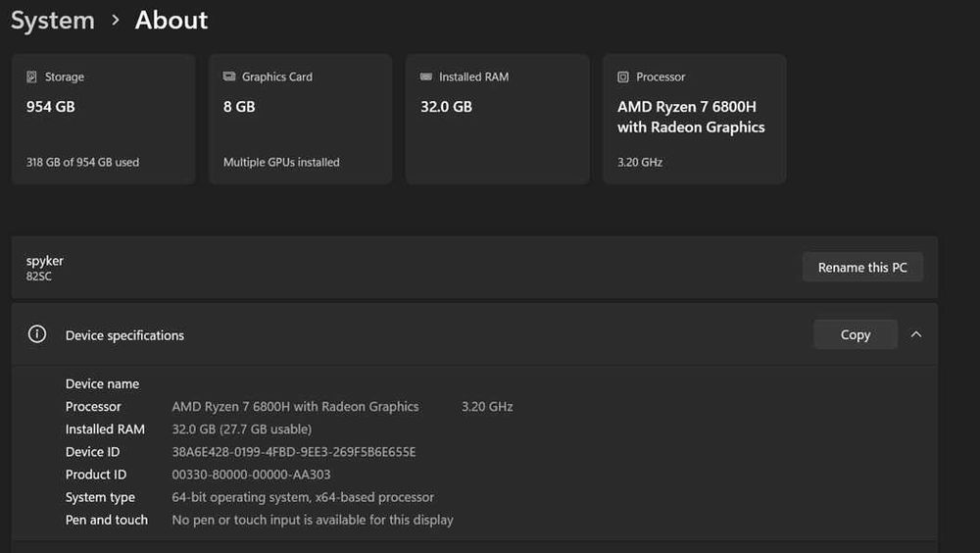Go back to System breadcrumb

pos(53,20)
